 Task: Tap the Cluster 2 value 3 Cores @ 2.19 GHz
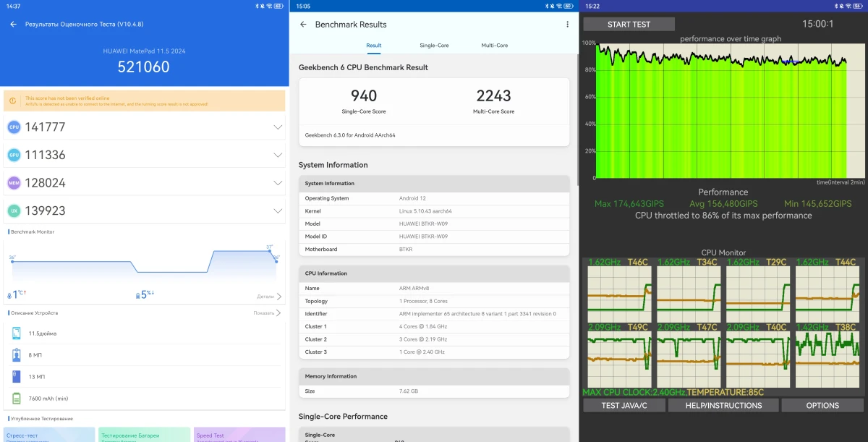tap(422, 339)
